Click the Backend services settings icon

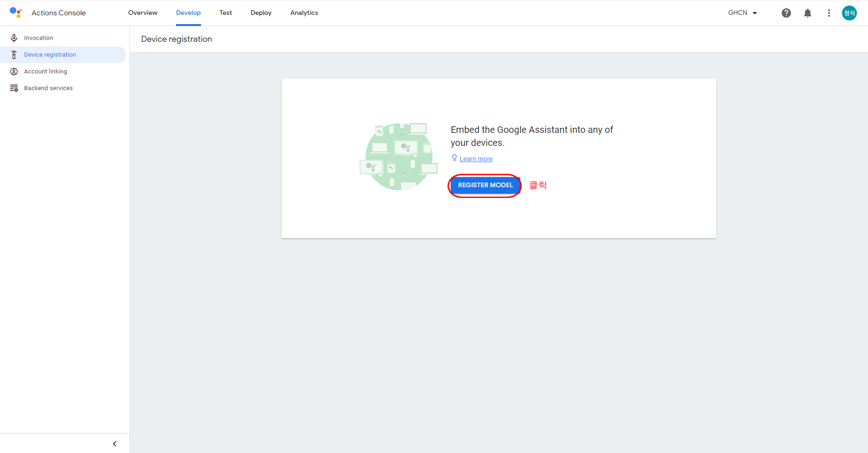pos(14,88)
